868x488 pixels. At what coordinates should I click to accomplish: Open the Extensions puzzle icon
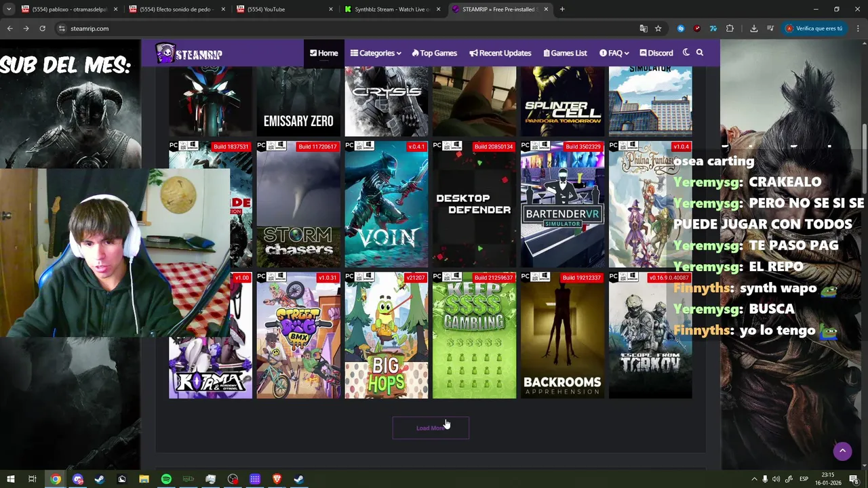(x=730, y=28)
